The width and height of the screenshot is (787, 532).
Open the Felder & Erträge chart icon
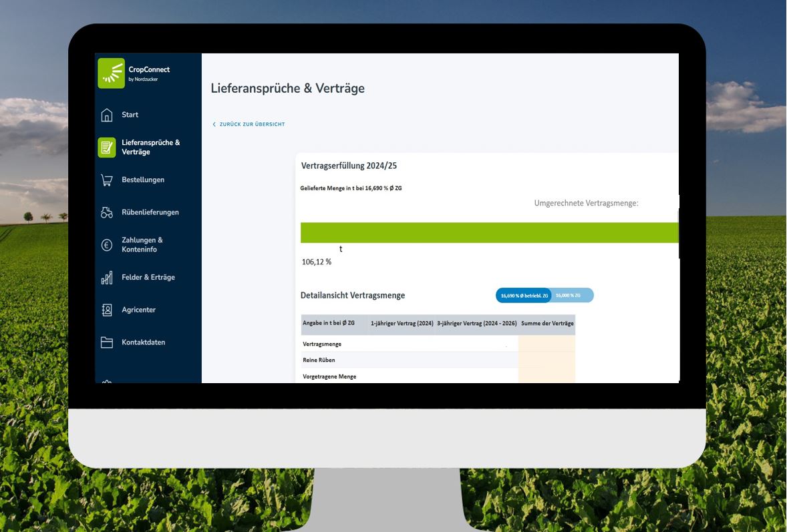coord(107,277)
